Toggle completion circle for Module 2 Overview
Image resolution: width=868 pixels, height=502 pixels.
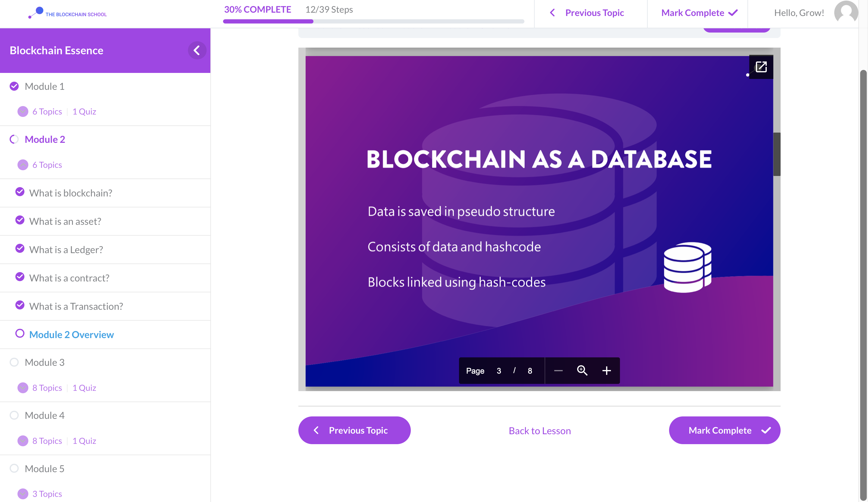tap(20, 333)
